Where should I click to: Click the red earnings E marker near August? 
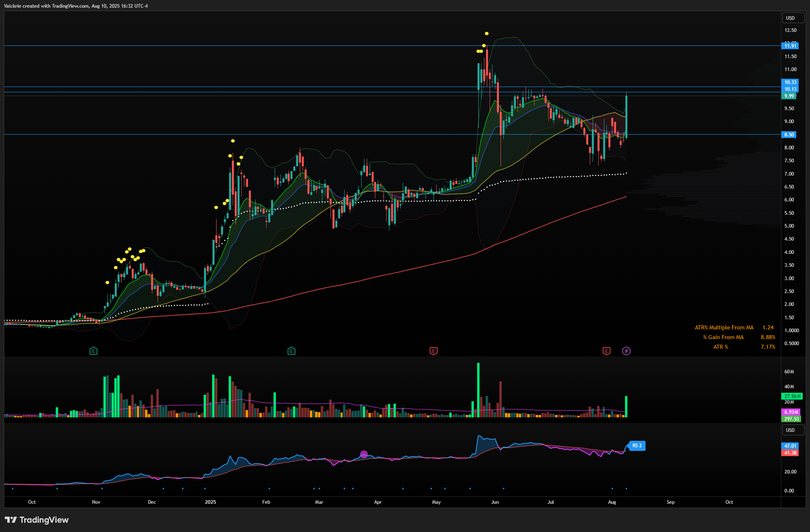click(606, 351)
